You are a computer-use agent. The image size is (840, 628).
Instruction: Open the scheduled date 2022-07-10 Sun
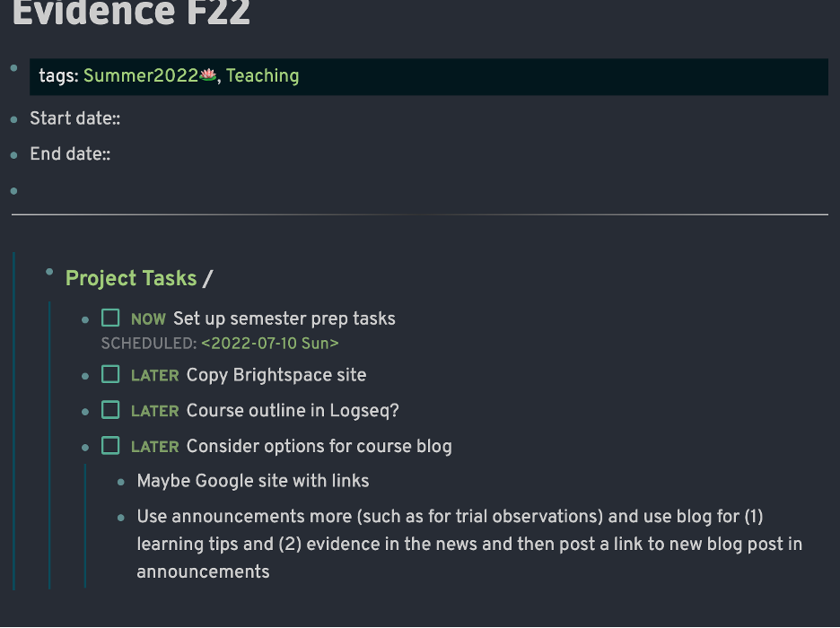(x=270, y=343)
